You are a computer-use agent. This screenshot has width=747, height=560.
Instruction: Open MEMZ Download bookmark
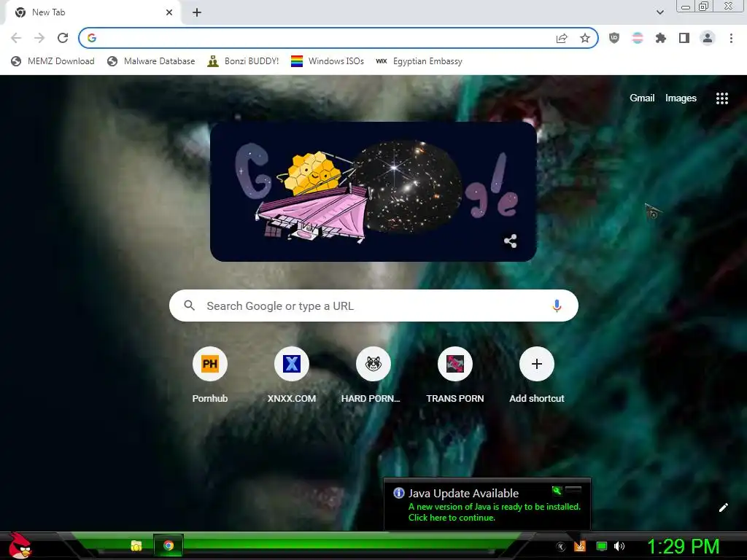click(53, 61)
